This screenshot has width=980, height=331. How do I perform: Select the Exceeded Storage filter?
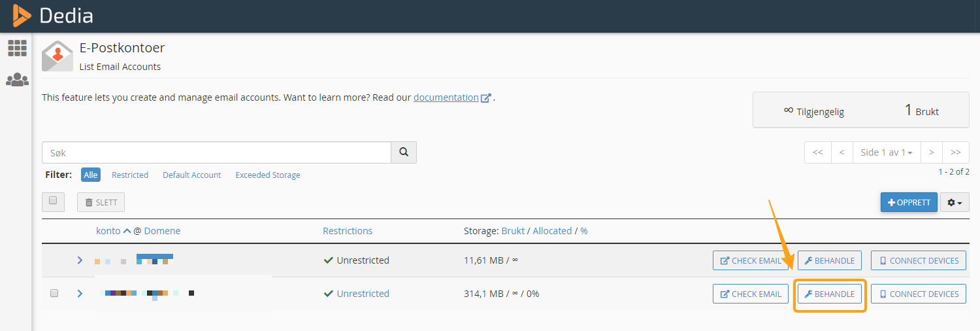coord(268,175)
